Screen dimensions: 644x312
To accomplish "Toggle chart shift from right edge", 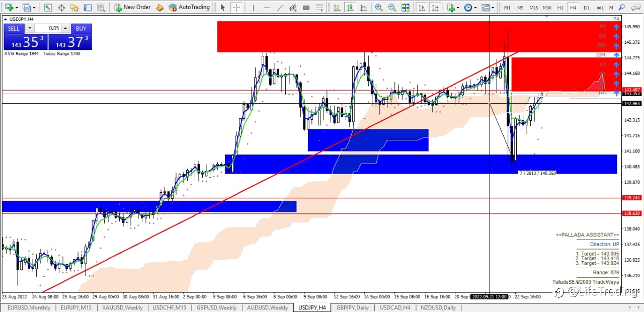I will (x=436, y=8).
